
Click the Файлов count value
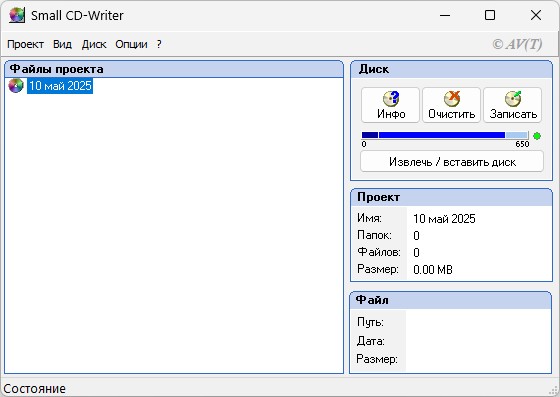tap(416, 253)
